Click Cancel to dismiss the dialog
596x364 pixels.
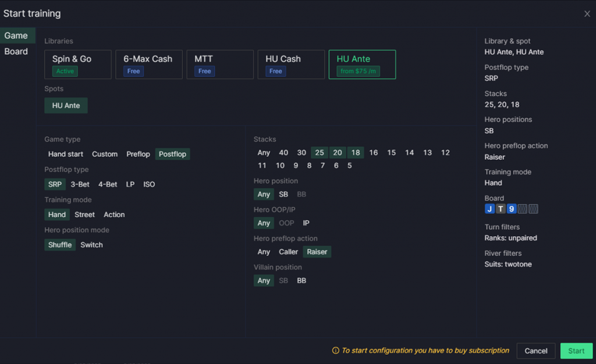[x=535, y=351]
